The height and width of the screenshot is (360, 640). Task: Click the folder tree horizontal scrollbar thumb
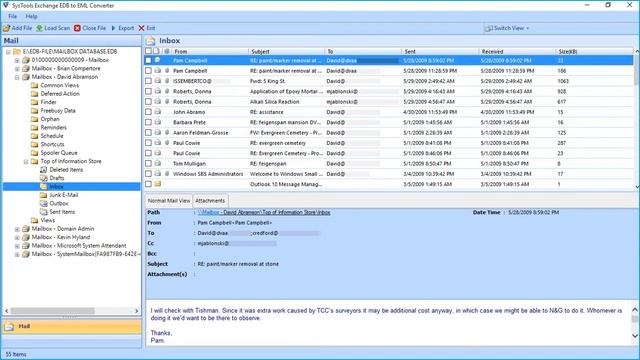pos(53,311)
